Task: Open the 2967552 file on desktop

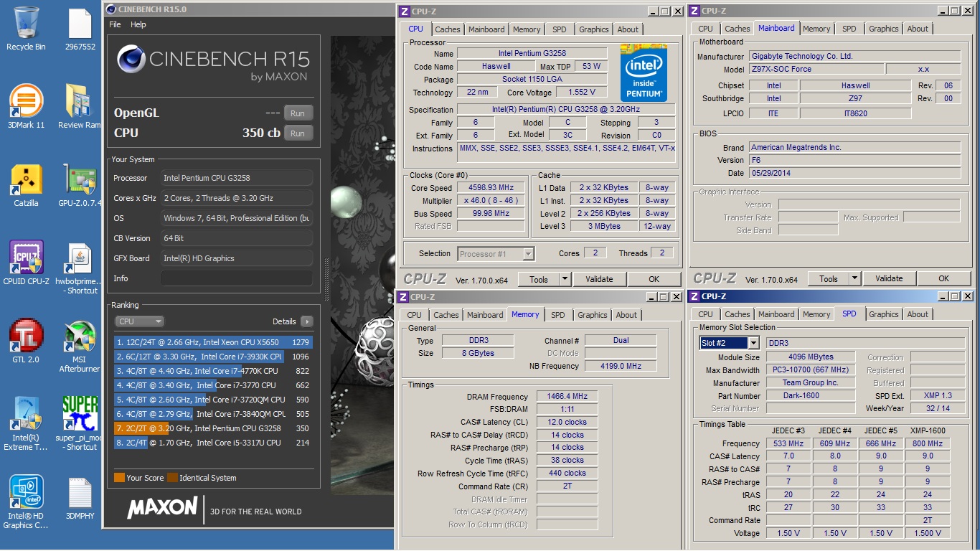Action: pyautogui.click(x=80, y=29)
